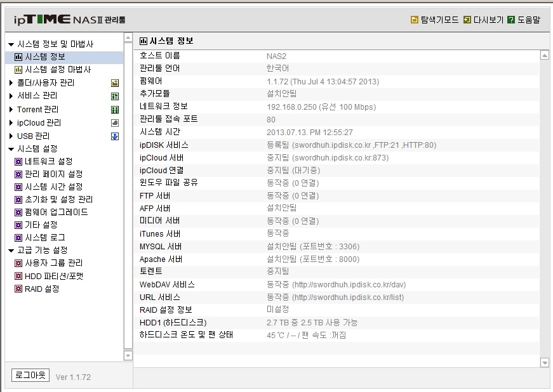Screen dimensions: 553x392
Task: Click the 탐색기모드 icon in header
Action: pos(415,20)
